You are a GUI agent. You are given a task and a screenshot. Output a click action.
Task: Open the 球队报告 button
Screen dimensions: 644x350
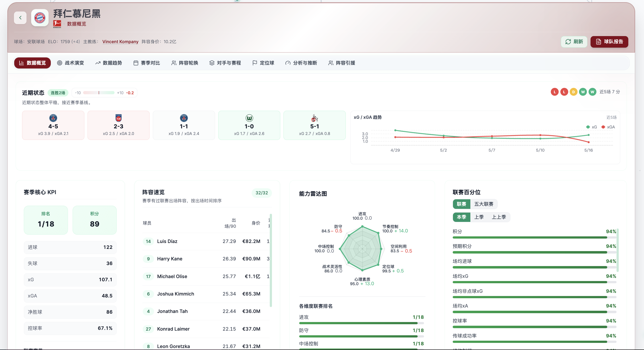(609, 42)
